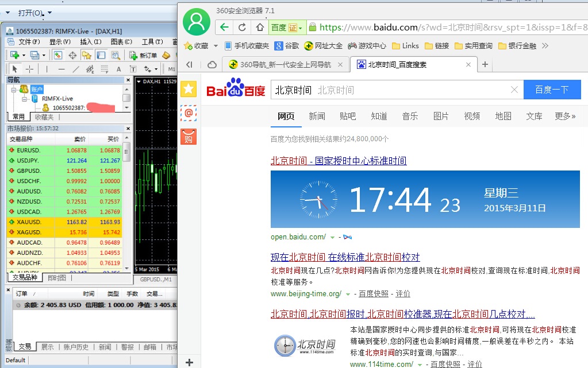Viewport: 588px width, 368px height.
Task: Click the 百度一下 search button
Action: click(552, 90)
